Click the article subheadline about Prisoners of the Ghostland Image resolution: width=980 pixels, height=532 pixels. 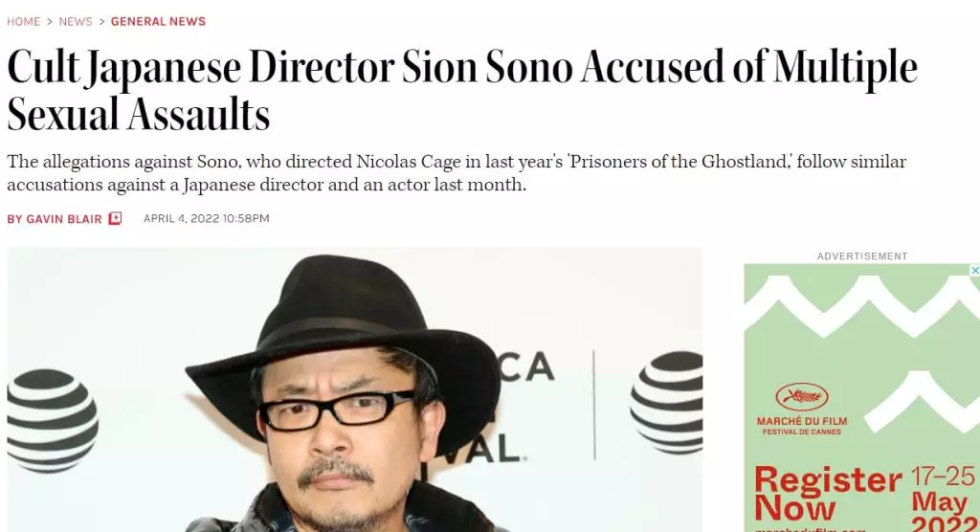tap(457, 173)
